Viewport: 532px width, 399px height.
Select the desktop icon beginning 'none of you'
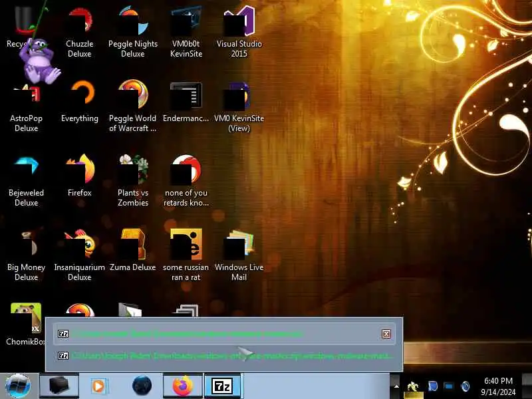(x=186, y=180)
